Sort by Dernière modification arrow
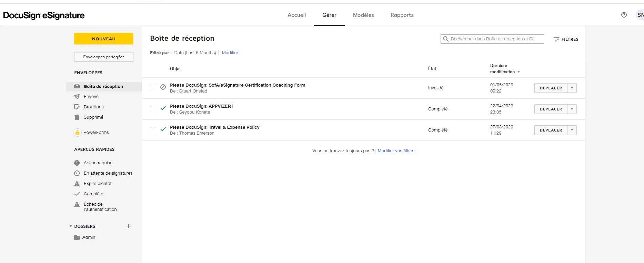The height and width of the screenshot is (263, 644). pos(519,72)
